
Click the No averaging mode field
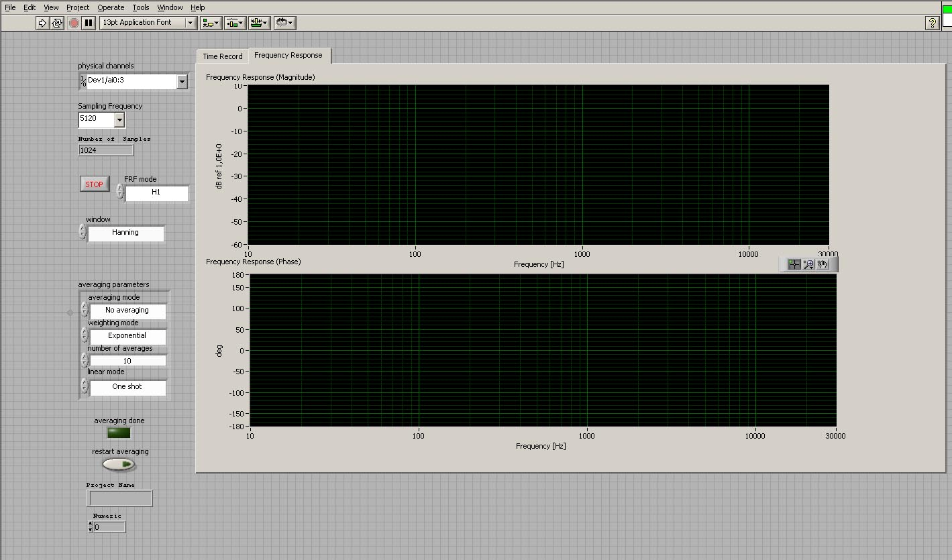click(x=127, y=310)
